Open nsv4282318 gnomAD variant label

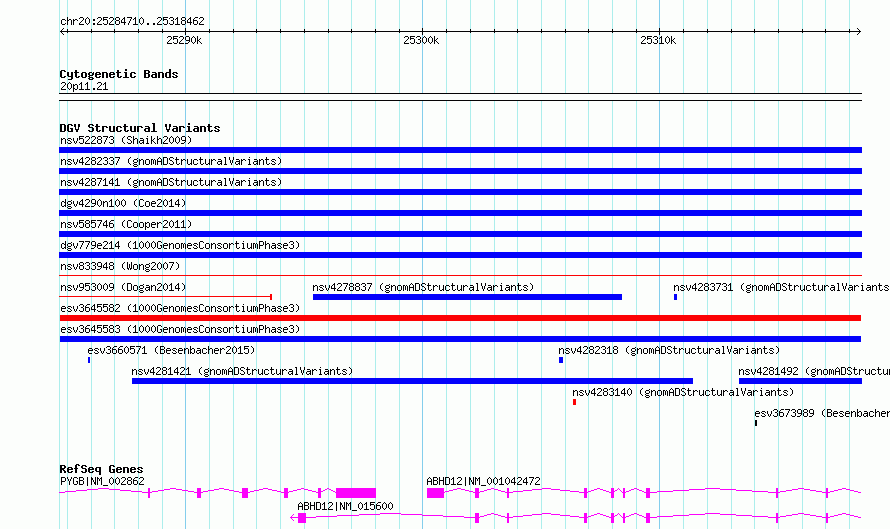669,350
